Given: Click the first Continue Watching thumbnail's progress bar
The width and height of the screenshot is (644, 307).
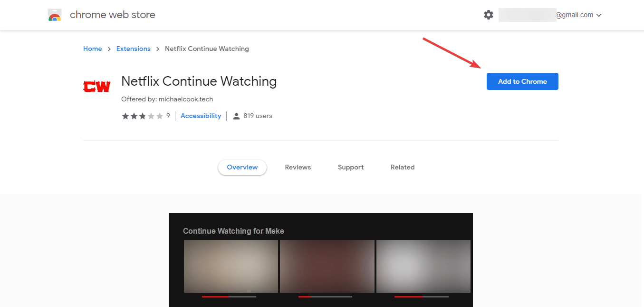Looking at the screenshot, I should coord(229,297).
